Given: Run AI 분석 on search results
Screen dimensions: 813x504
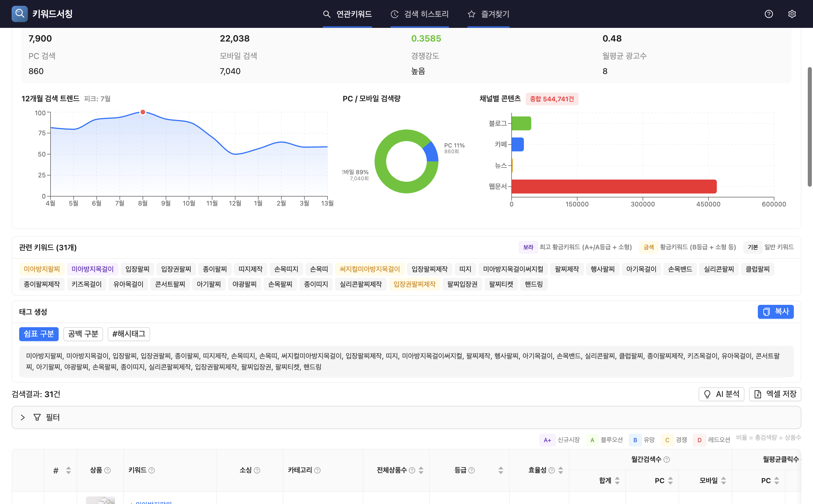Looking at the screenshot, I should [721, 394].
